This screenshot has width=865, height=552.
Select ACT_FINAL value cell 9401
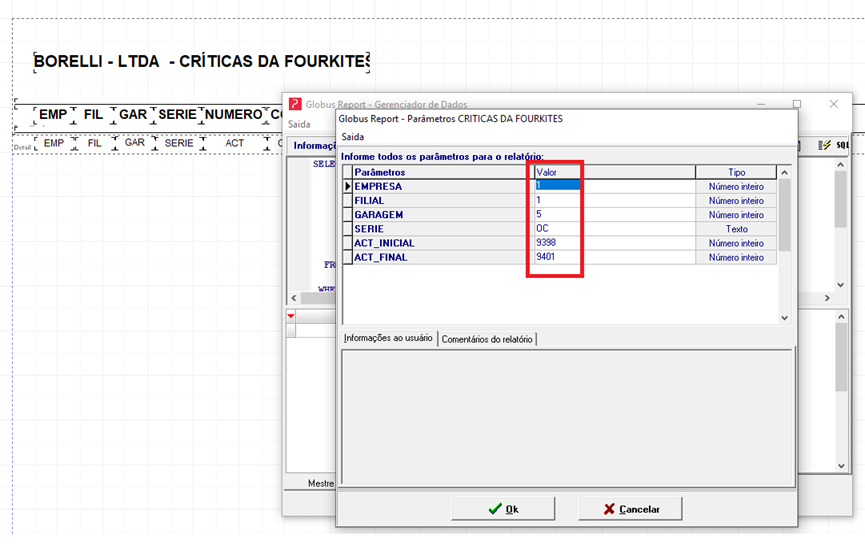pos(615,257)
